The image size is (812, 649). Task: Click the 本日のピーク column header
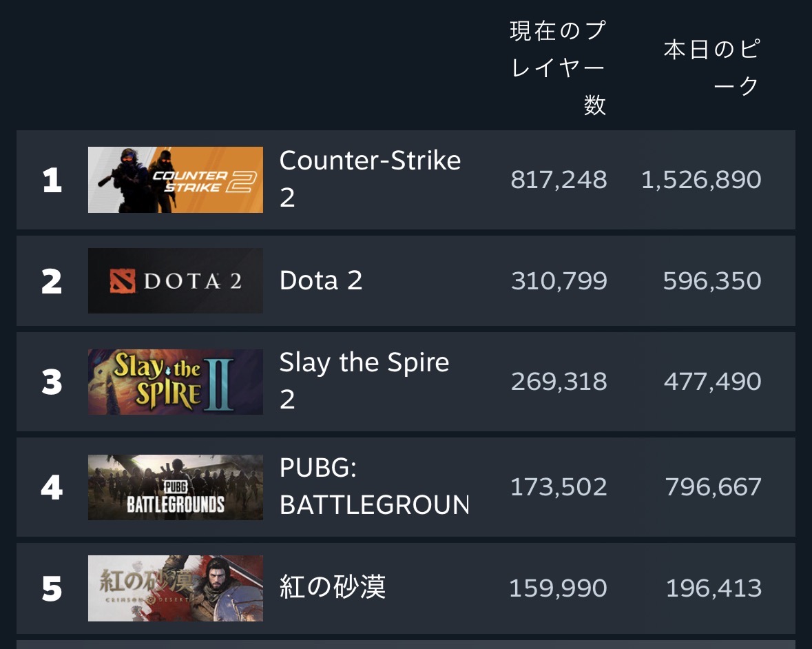click(711, 68)
